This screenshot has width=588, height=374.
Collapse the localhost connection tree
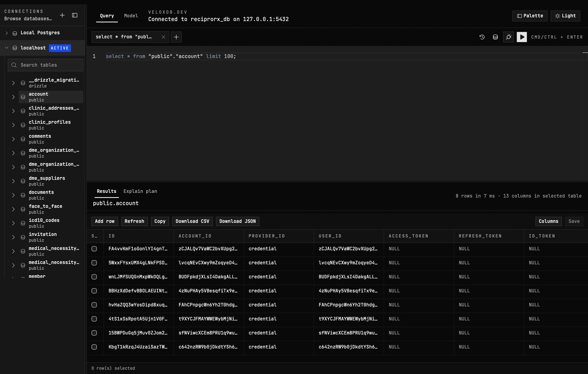6,48
